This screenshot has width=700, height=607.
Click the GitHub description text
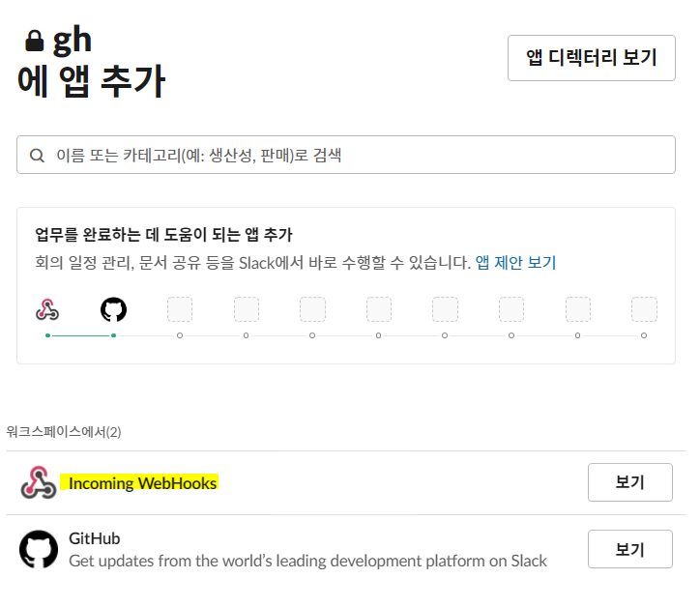307,561
